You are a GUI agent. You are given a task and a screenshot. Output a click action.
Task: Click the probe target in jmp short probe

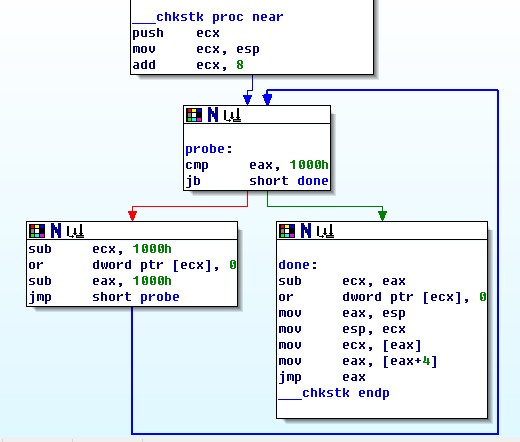(x=160, y=297)
